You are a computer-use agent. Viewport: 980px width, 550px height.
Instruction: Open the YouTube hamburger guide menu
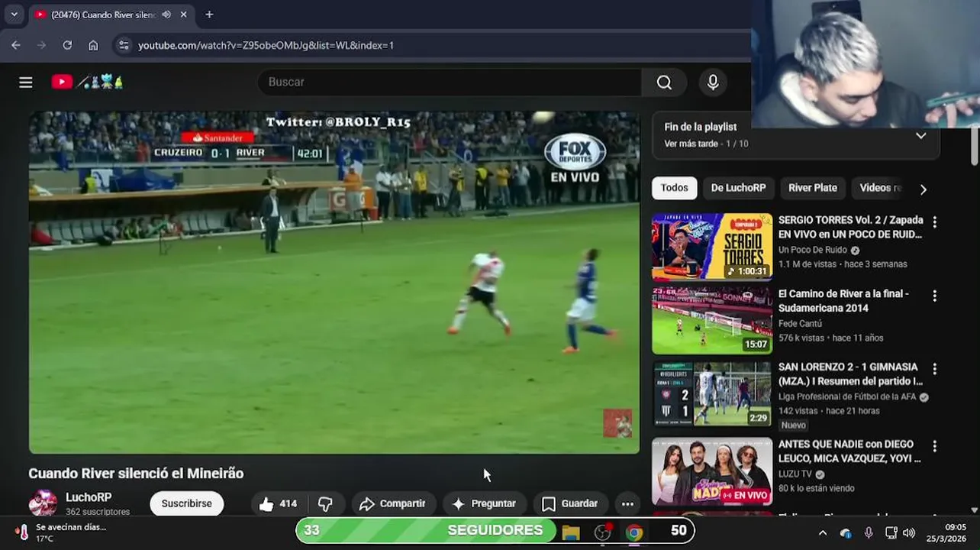click(26, 82)
